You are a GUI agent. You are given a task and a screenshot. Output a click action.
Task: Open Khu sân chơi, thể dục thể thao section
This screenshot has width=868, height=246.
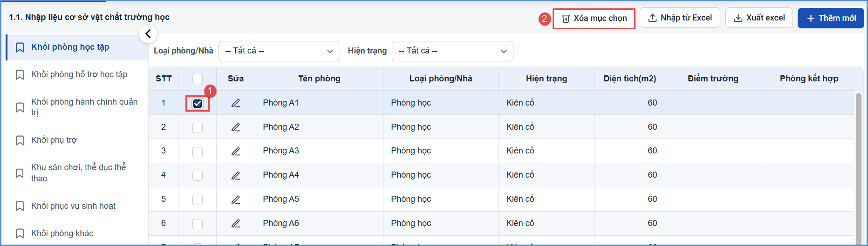click(x=77, y=173)
